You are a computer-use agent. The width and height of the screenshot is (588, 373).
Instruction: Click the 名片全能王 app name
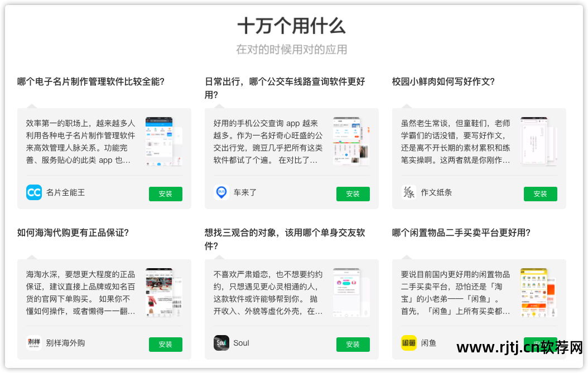pyautogui.click(x=65, y=193)
